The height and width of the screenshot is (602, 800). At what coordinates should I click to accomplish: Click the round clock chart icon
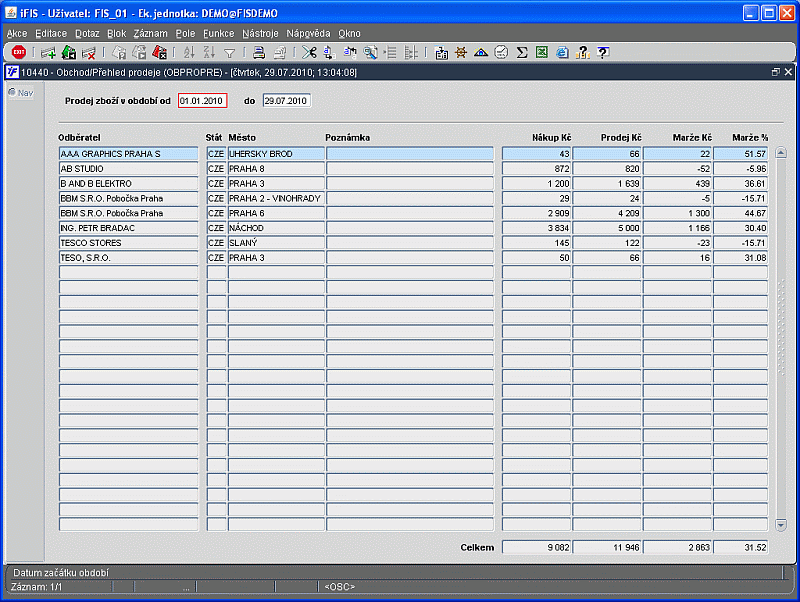502,52
